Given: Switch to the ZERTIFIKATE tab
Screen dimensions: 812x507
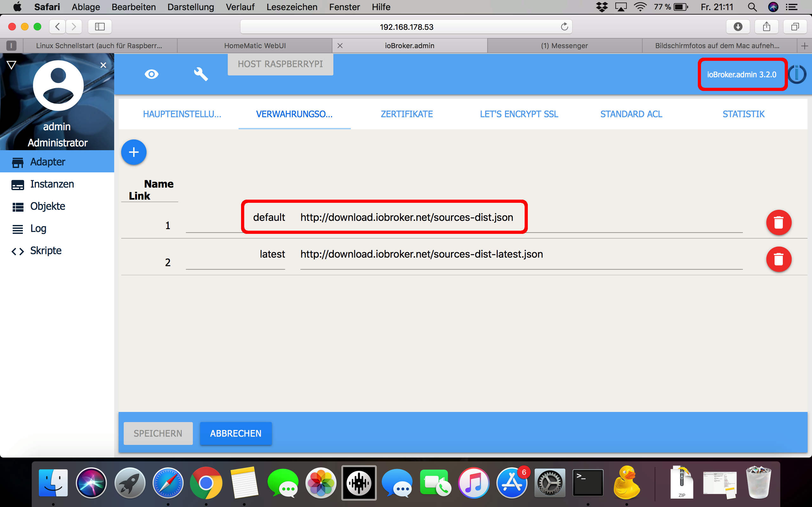Looking at the screenshot, I should point(407,114).
